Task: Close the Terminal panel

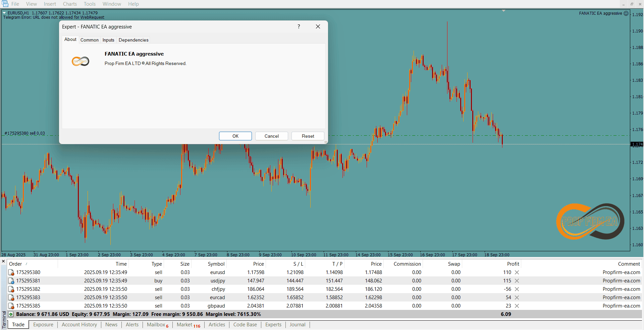Action: tap(3, 261)
